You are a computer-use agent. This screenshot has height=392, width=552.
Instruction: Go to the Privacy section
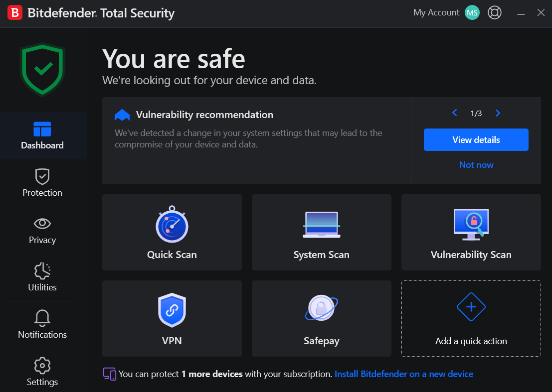click(42, 230)
